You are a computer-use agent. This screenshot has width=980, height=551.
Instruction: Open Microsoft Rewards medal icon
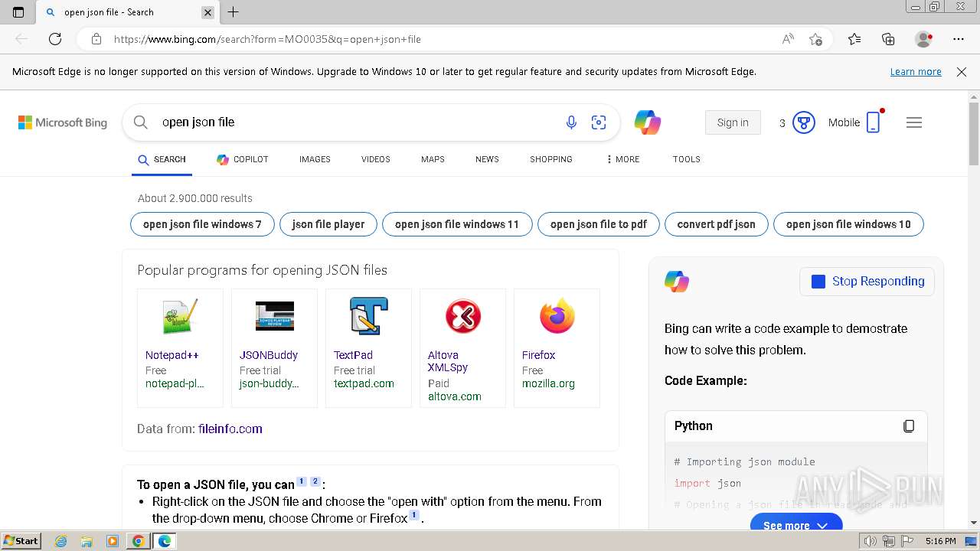coord(803,122)
